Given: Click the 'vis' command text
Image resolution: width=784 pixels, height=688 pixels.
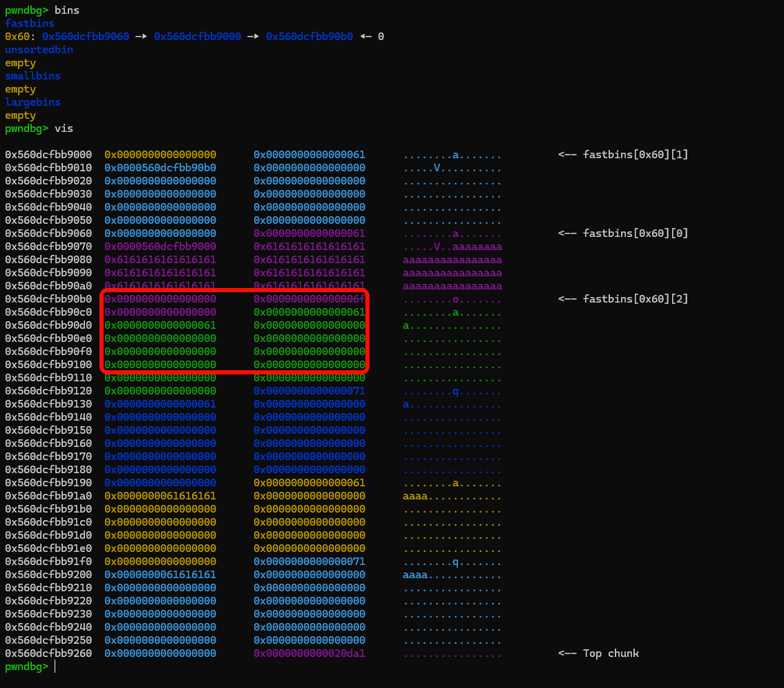Looking at the screenshot, I should click(x=64, y=128).
